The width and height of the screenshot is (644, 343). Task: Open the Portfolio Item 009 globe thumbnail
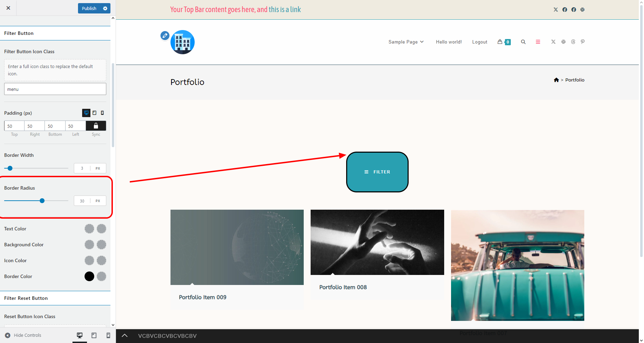click(x=237, y=247)
